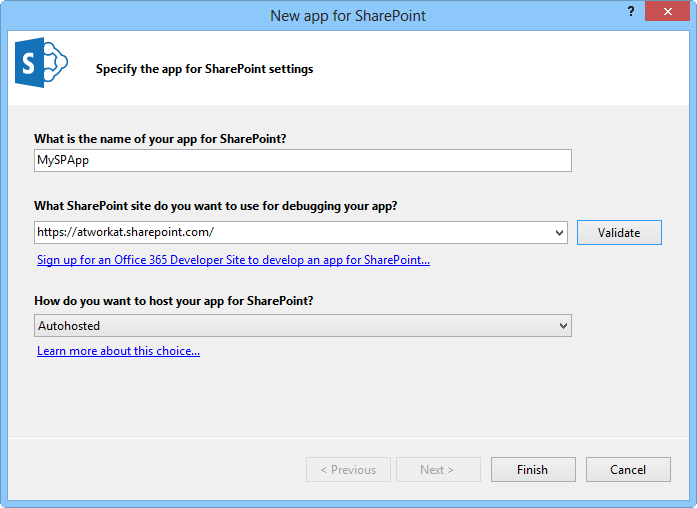
Task: Open the Office 365 Developer Site sign-up link
Action: coord(233,260)
